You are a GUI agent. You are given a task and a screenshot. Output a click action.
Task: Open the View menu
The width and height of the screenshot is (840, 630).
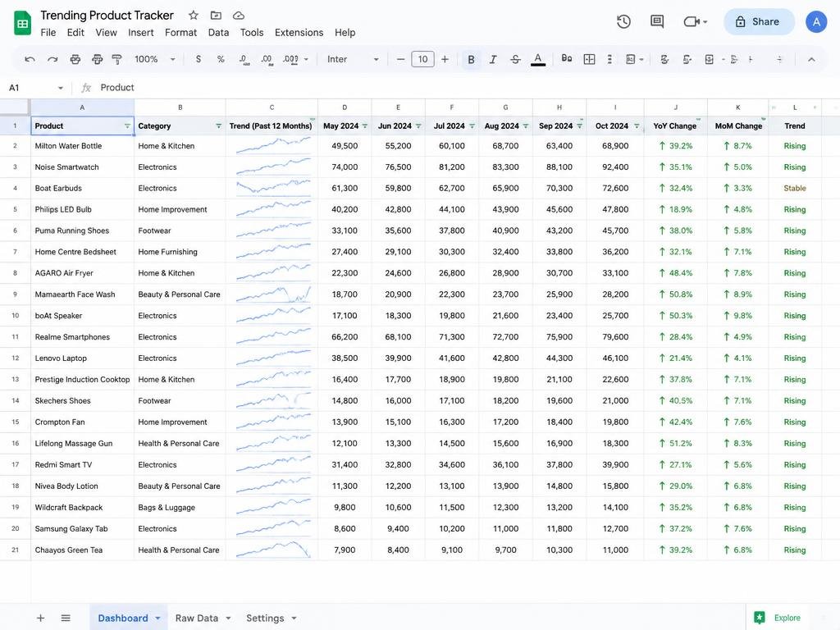coord(106,33)
